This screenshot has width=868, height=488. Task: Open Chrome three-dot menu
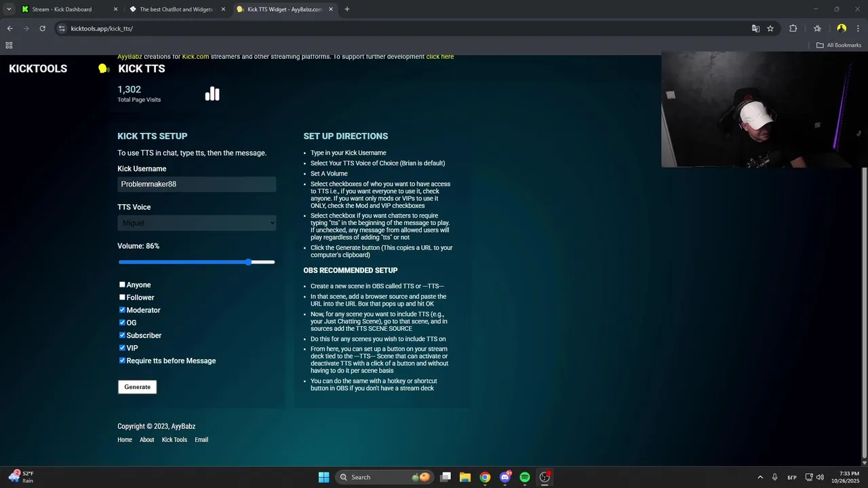click(x=859, y=28)
